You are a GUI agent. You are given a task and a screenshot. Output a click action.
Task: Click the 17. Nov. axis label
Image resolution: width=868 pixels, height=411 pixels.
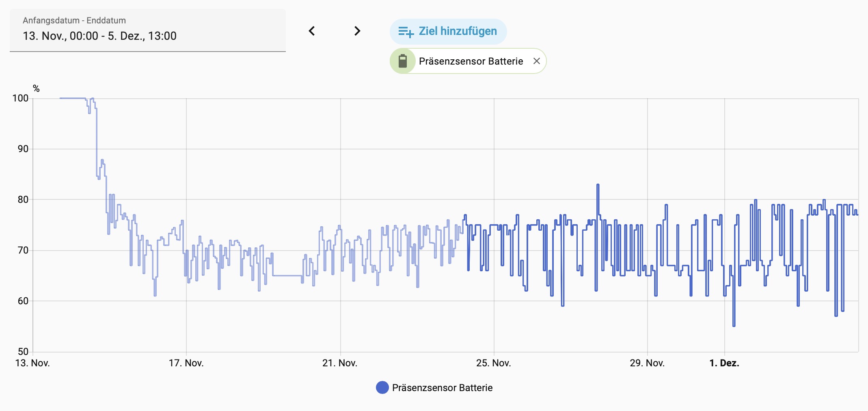coord(186,363)
